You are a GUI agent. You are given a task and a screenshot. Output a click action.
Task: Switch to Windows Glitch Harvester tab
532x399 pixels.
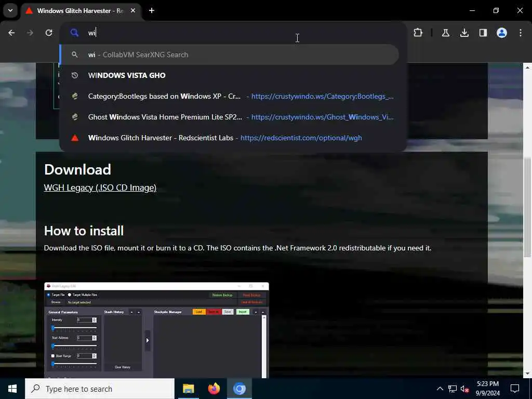click(x=79, y=11)
